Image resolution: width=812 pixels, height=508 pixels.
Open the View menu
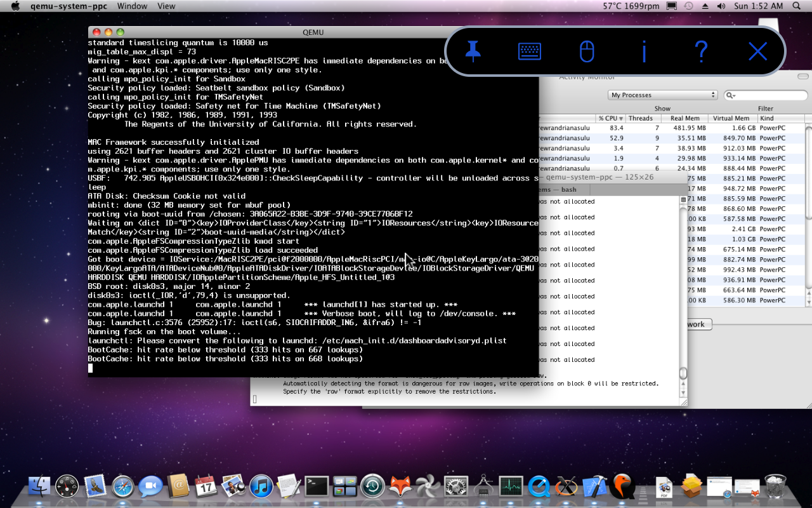(x=166, y=6)
